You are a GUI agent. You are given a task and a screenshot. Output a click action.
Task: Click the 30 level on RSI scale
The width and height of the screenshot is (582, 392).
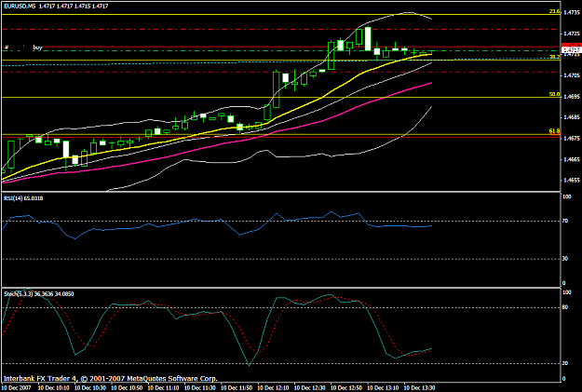click(565, 259)
